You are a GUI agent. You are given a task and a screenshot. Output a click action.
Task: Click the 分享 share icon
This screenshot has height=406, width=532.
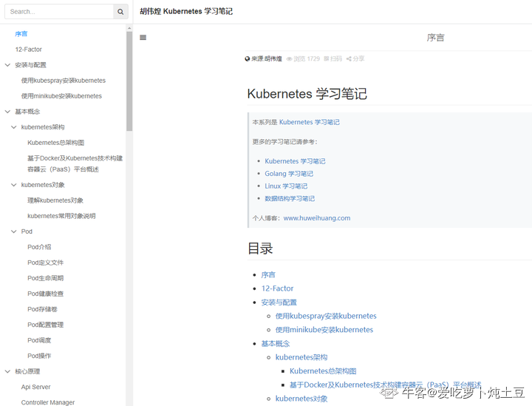click(349, 58)
